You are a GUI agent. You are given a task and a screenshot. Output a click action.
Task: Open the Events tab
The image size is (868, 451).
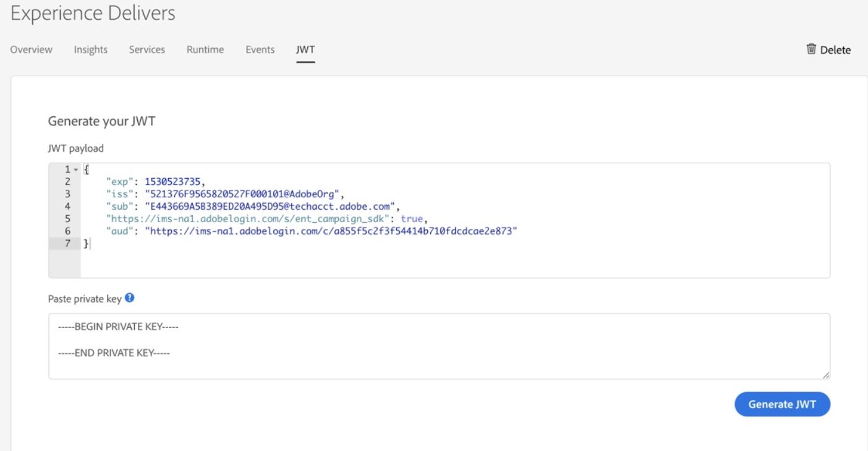click(x=260, y=49)
